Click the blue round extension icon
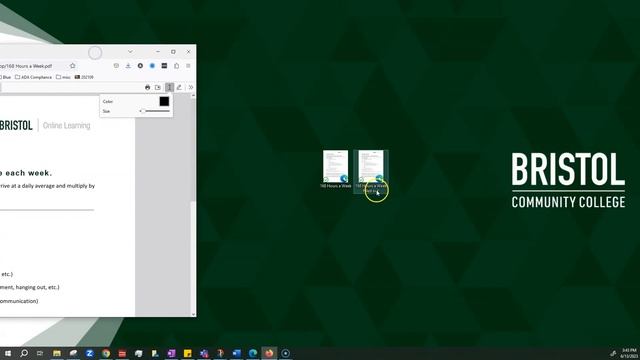The width and height of the screenshot is (640, 360). 152,66
